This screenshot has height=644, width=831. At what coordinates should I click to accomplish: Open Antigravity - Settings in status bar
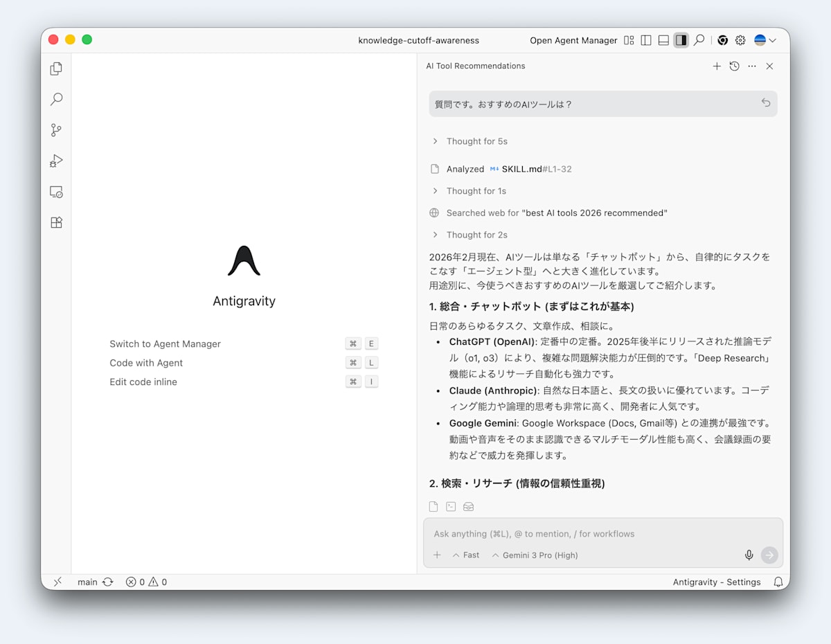717,582
